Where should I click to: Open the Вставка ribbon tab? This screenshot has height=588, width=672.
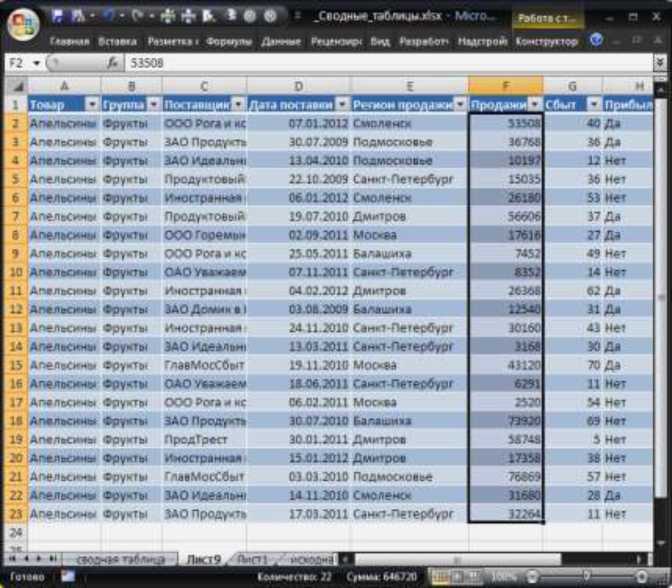point(118,42)
